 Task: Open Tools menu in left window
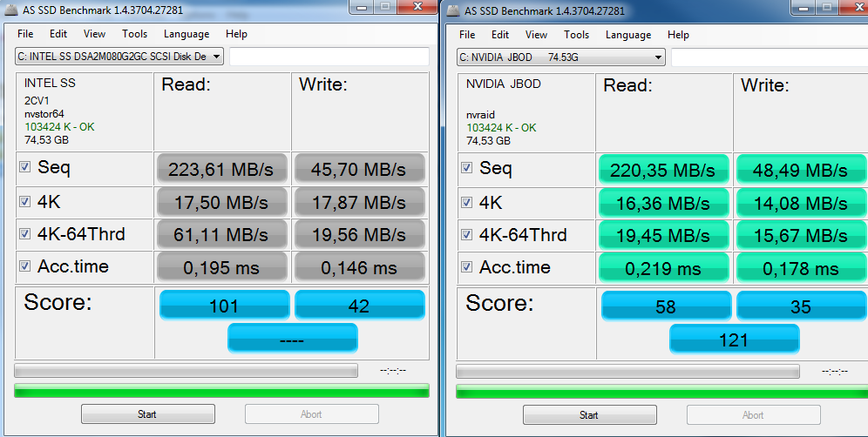134,34
